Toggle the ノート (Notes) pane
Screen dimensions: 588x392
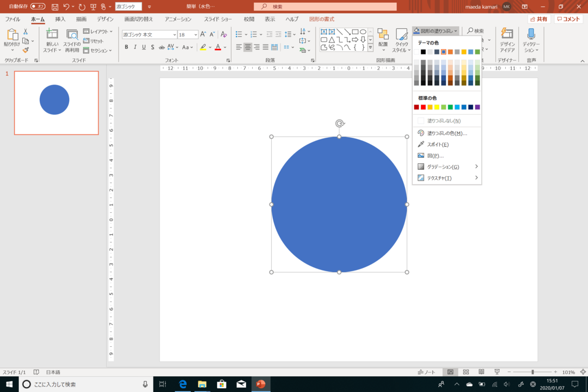click(x=427, y=372)
